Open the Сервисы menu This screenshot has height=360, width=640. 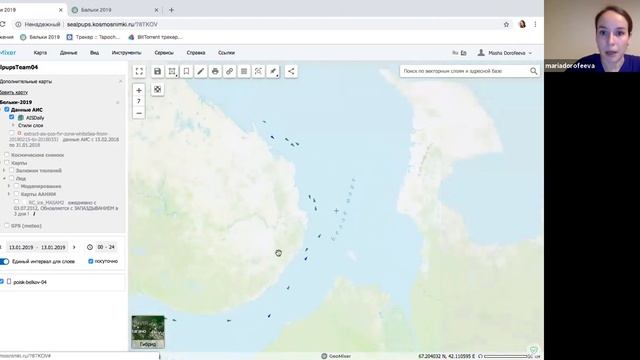(x=164, y=53)
